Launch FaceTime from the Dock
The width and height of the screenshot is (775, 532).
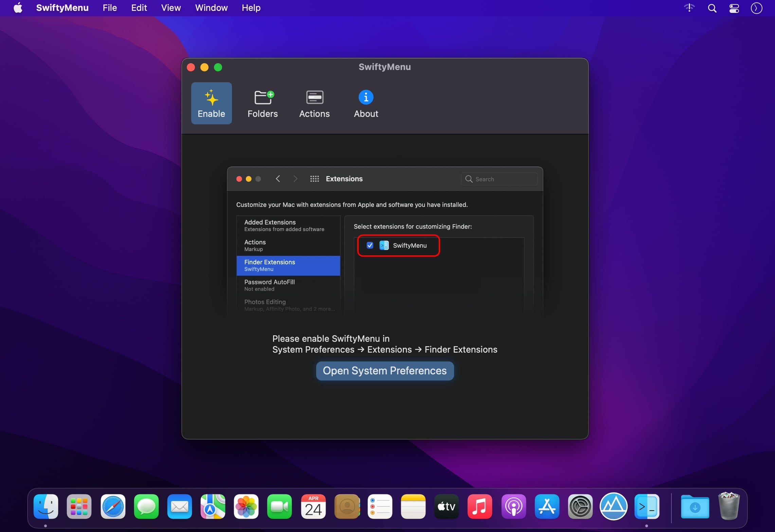(279, 507)
